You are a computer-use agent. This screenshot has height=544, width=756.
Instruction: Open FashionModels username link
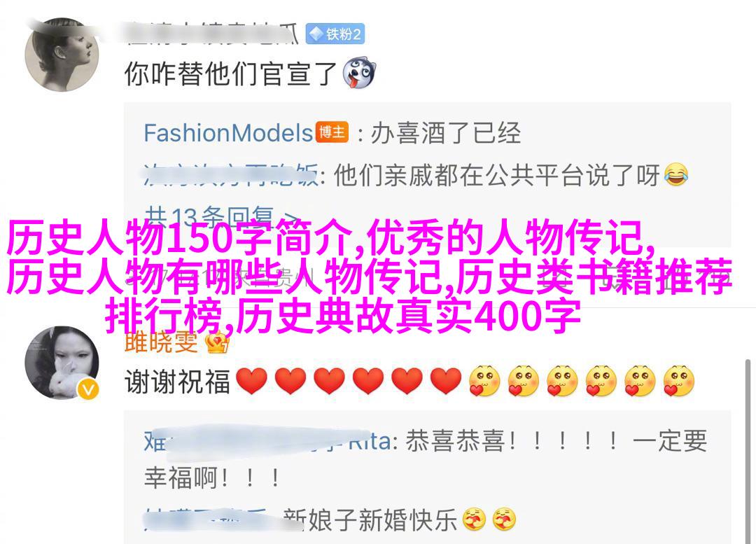228,132
